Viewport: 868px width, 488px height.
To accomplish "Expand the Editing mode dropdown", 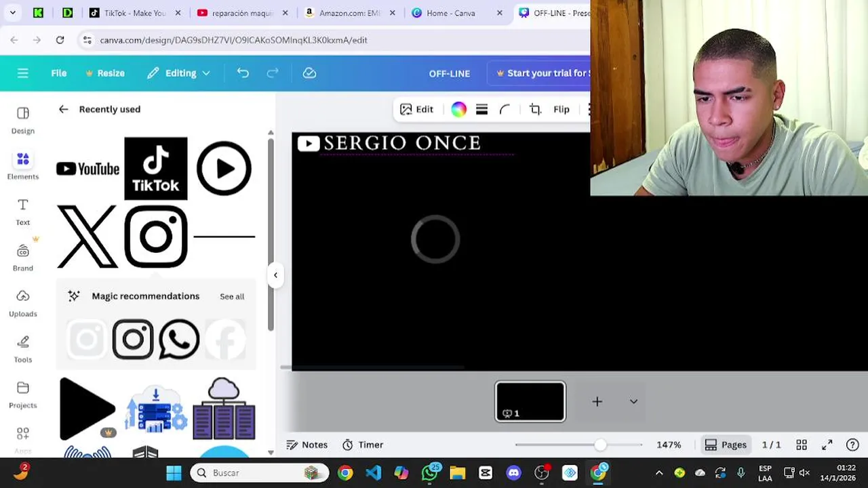I will coord(178,73).
